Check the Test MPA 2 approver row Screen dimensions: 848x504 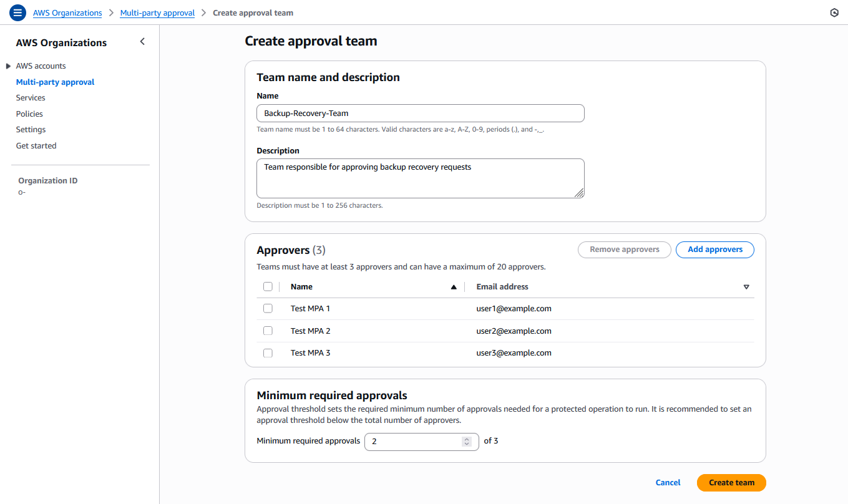click(268, 331)
